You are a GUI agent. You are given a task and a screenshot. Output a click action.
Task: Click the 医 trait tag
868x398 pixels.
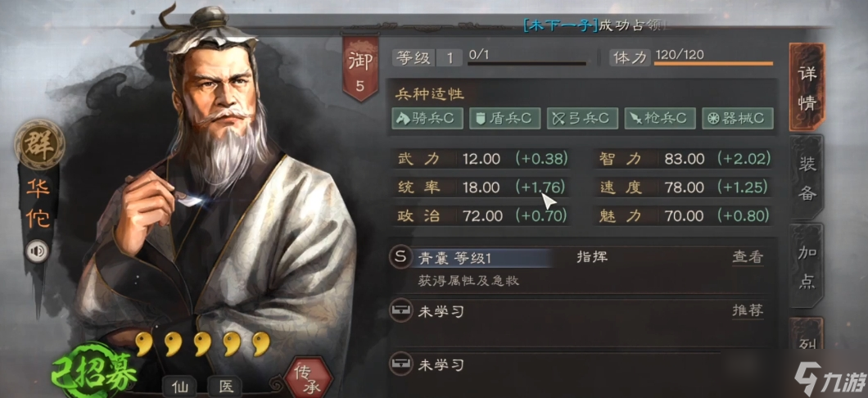(224, 387)
